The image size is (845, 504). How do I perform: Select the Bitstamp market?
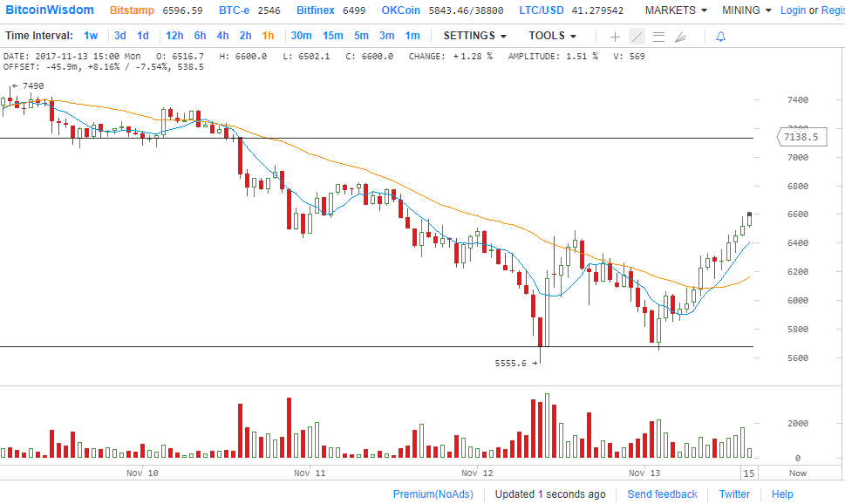(133, 10)
